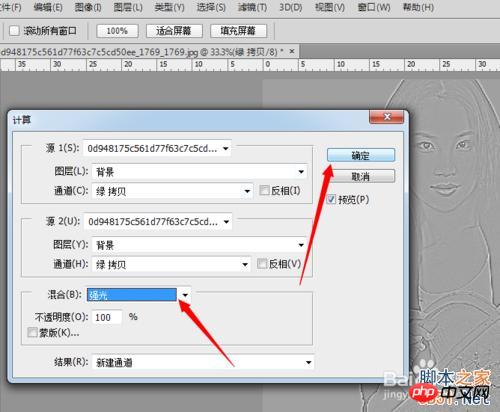This screenshot has height=412, width=500.
Task: Open the source 2 通道(H) dropdown
Action: (171, 265)
